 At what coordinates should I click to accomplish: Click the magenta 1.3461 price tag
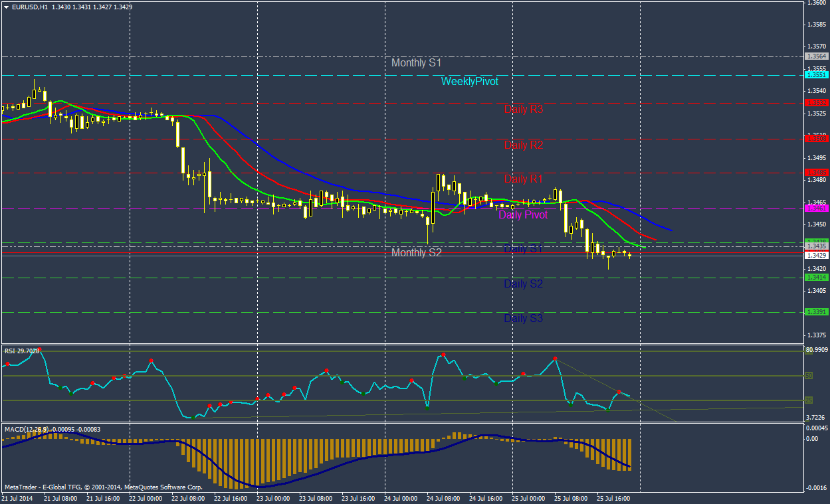click(815, 209)
